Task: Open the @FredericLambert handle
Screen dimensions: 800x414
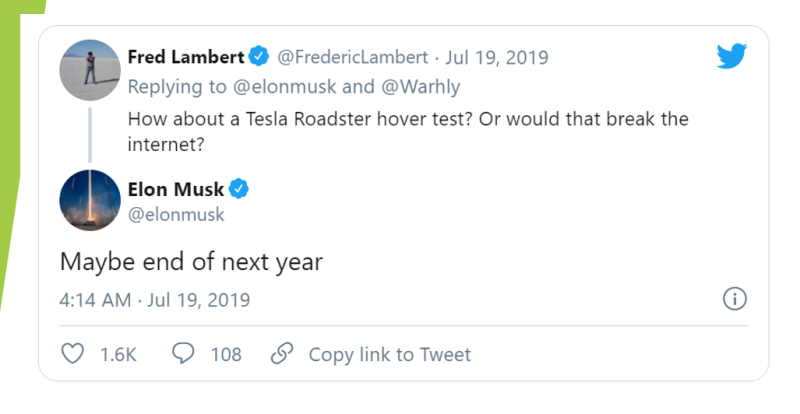Action: [x=353, y=57]
